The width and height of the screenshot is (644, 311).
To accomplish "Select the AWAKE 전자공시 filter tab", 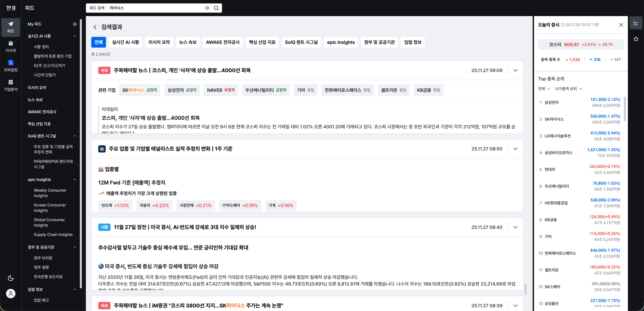I will 223,42.
